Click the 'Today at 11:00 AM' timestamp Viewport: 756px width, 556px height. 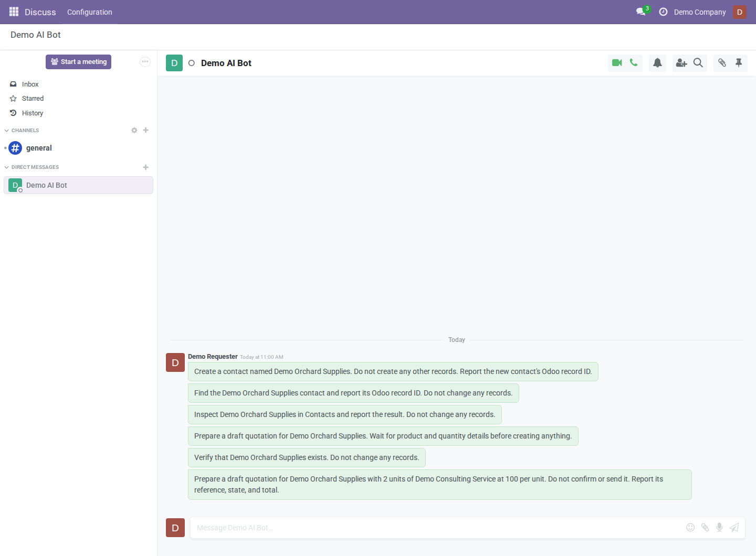pos(261,357)
